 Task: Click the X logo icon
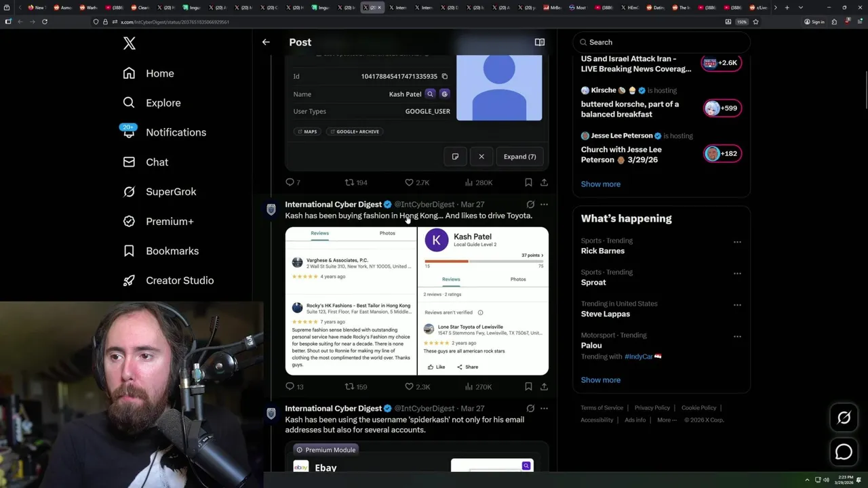coord(130,43)
